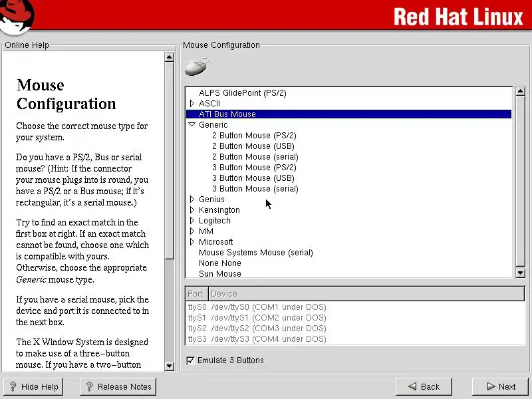Image resolution: width=532 pixels, height=399 pixels.
Task: Go Back to previous step
Action: (x=424, y=387)
